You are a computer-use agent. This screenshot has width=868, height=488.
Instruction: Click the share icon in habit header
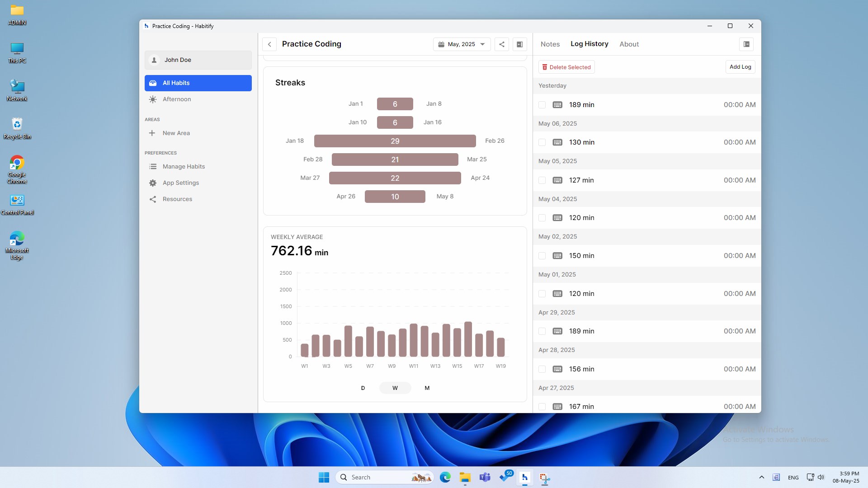[502, 44]
